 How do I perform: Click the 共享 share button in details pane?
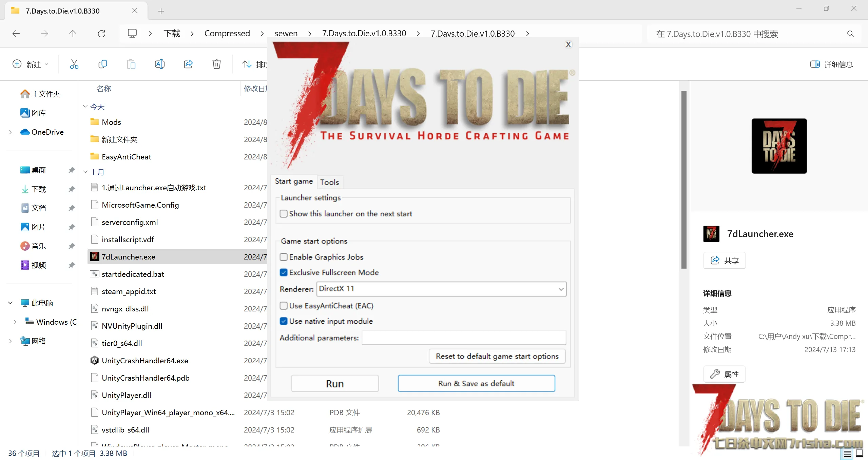724,261
